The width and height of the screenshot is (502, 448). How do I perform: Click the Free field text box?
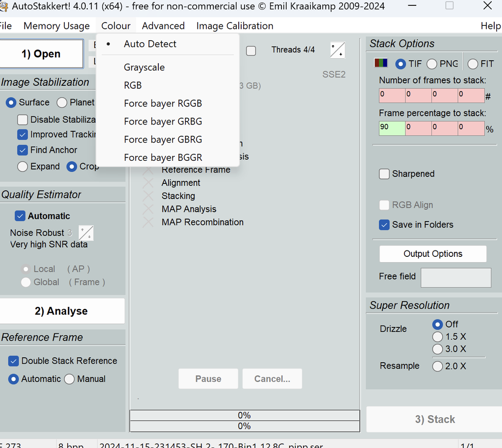pyautogui.click(x=456, y=278)
